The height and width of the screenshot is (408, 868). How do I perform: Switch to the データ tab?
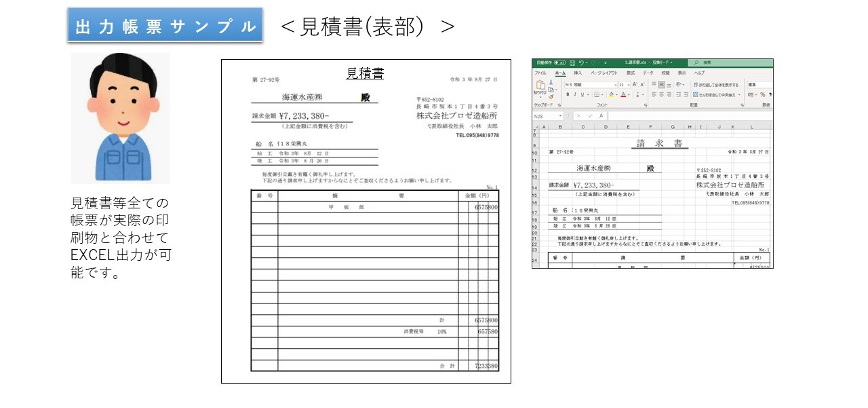point(648,73)
